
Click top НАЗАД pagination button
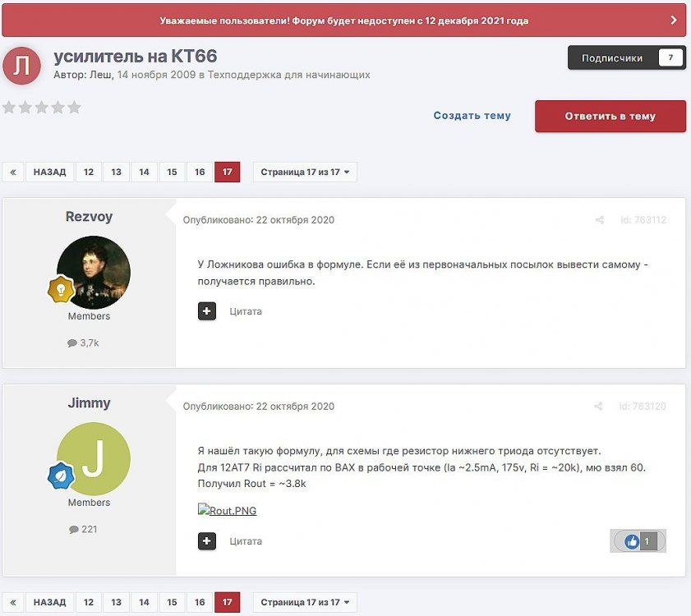(50, 172)
